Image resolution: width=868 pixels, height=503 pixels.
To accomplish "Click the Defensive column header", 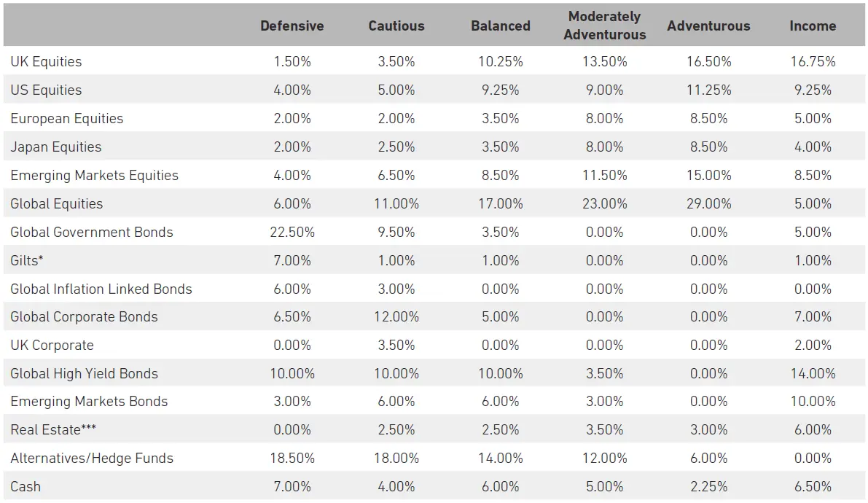I will tap(292, 26).
